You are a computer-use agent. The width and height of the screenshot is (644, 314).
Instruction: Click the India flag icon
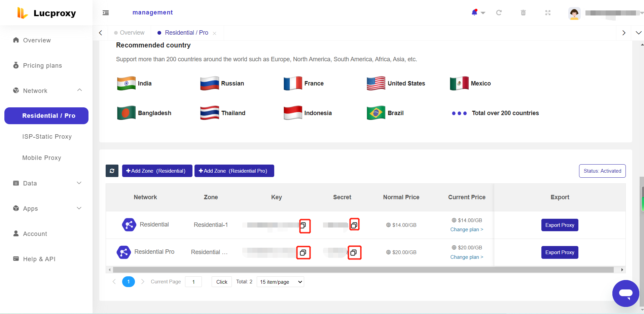(x=126, y=83)
